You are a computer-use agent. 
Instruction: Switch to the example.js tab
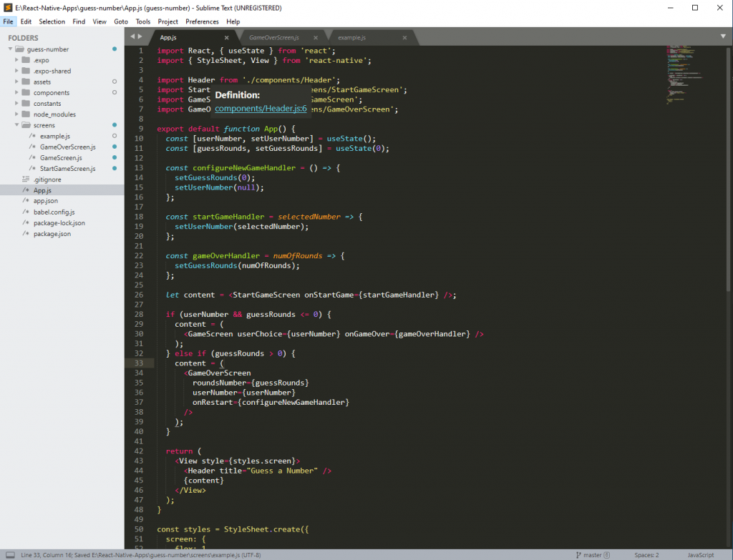[x=352, y=37]
